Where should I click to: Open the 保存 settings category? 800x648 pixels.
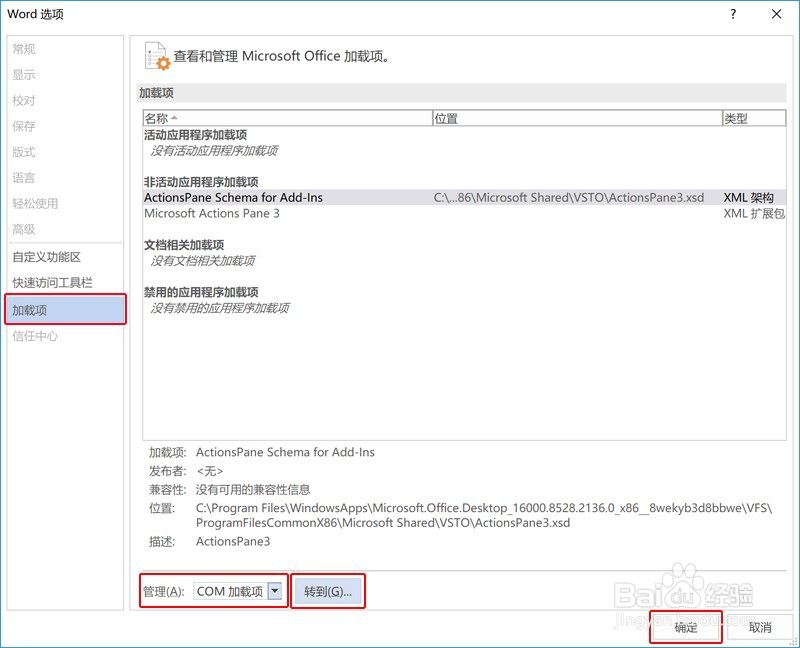tap(24, 126)
